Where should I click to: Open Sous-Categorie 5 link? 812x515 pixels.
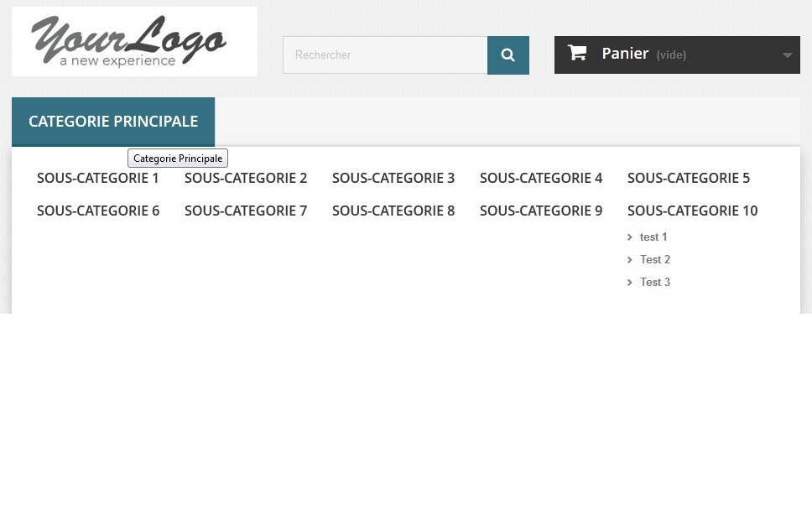tap(688, 178)
